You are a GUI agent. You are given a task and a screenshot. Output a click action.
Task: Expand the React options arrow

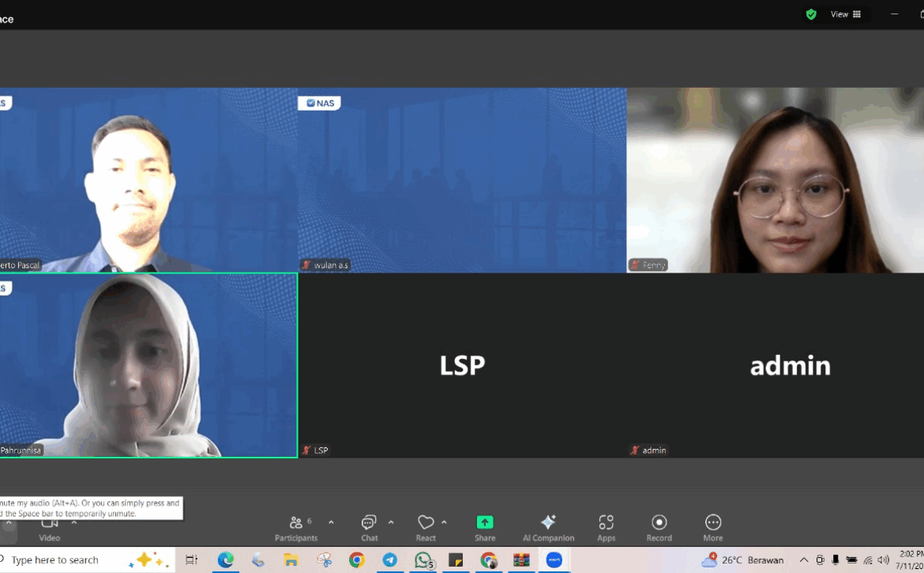(x=445, y=522)
